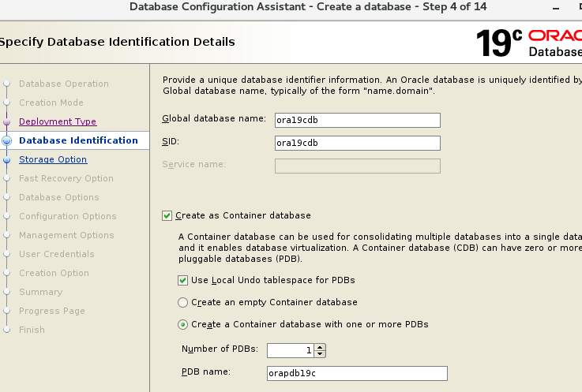Click the disabled Service name field
This screenshot has width=582, height=392.
click(x=358, y=166)
